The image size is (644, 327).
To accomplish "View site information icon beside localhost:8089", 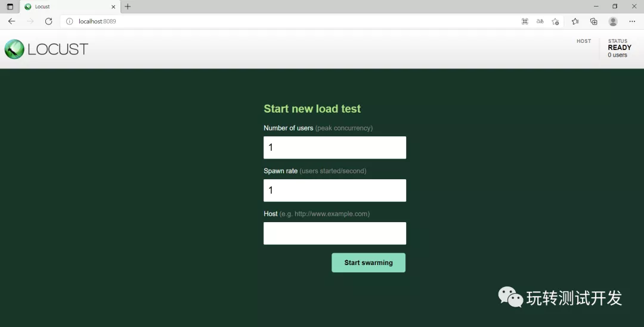I will pos(69,21).
